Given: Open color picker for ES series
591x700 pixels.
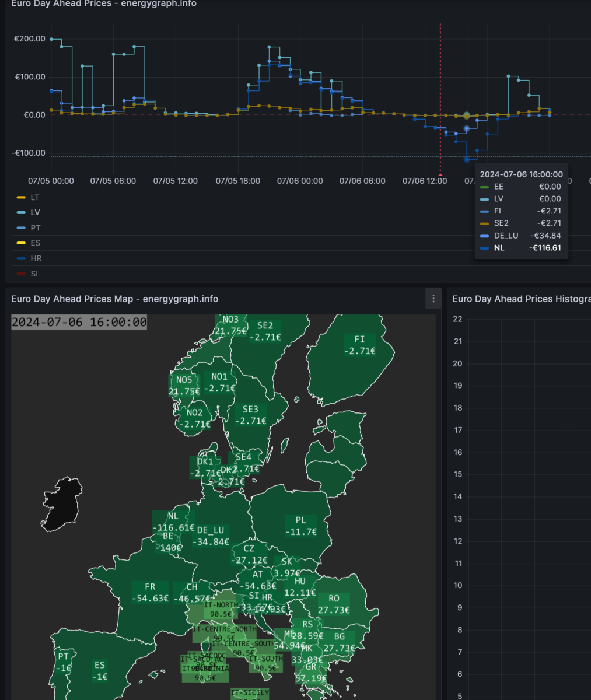Looking at the screenshot, I should coord(21,243).
